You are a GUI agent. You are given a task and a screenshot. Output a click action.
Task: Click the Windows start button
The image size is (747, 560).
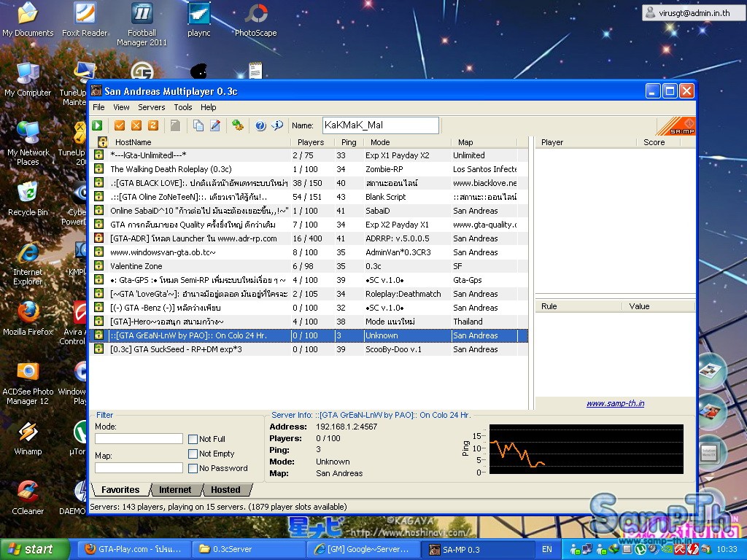(35, 549)
